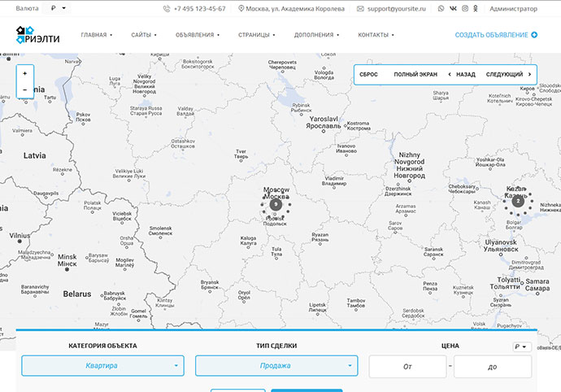
Task: Open the price currency selector near Цена
Action: (520, 346)
